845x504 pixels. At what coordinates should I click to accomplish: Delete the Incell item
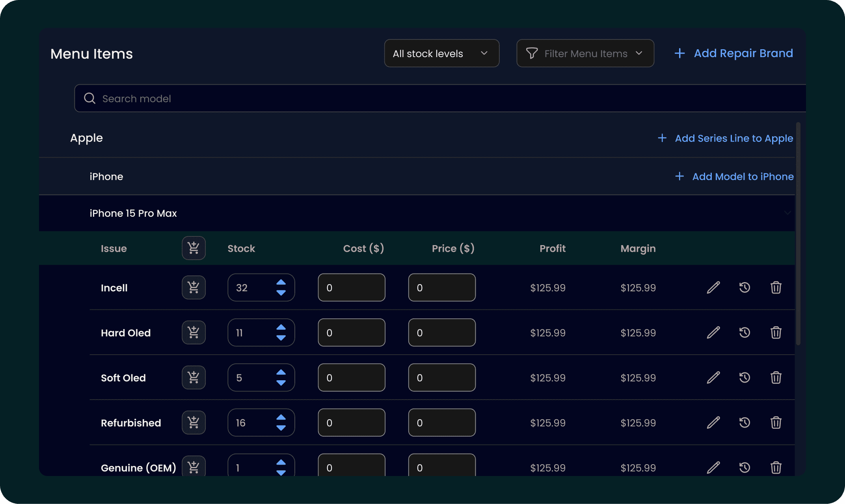pos(776,287)
